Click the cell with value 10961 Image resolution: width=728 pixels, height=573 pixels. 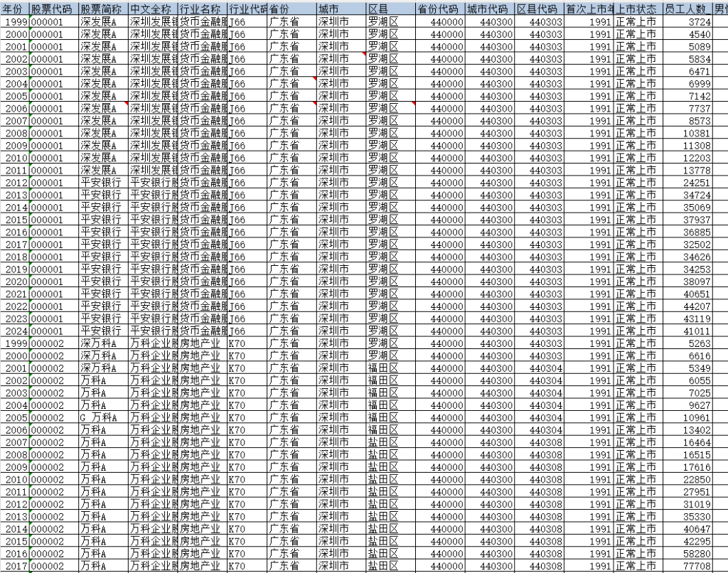coord(687,417)
